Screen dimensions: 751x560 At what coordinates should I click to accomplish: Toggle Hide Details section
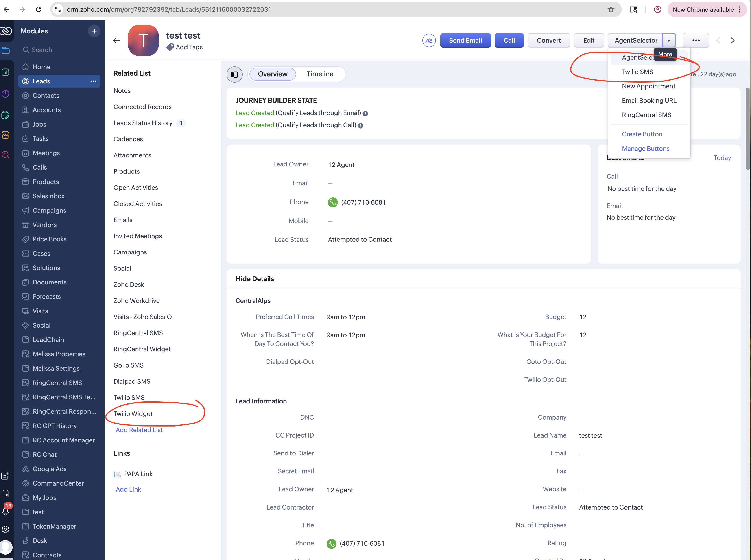click(x=255, y=279)
